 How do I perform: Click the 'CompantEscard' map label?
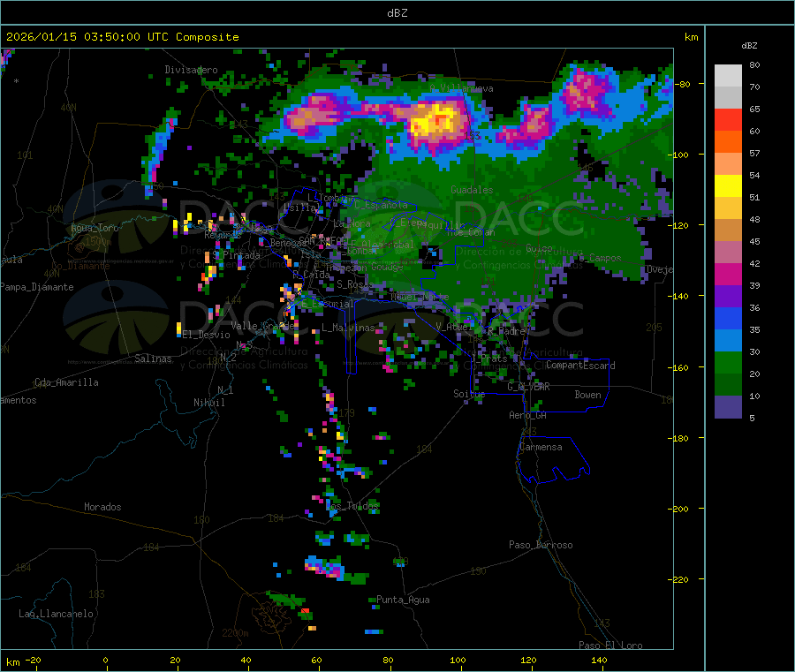(581, 366)
